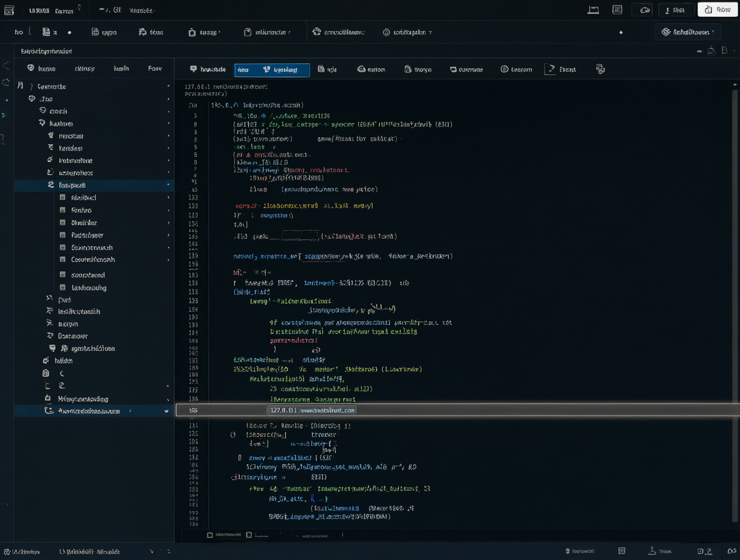Collapse the highlighted folder row in the tree
This screenshot has width=740, height=560.
click(x=94, y=186)
